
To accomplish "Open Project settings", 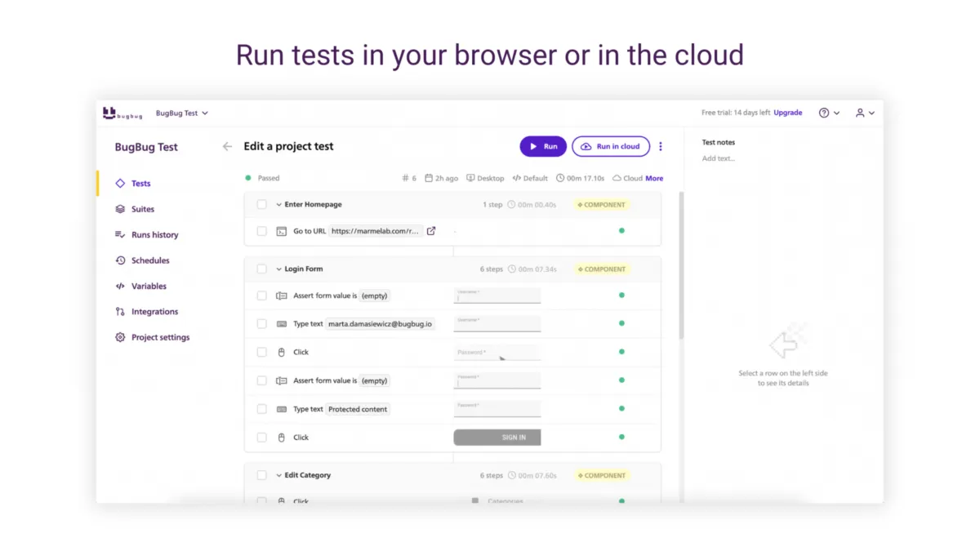I will (x=160, y=337).
